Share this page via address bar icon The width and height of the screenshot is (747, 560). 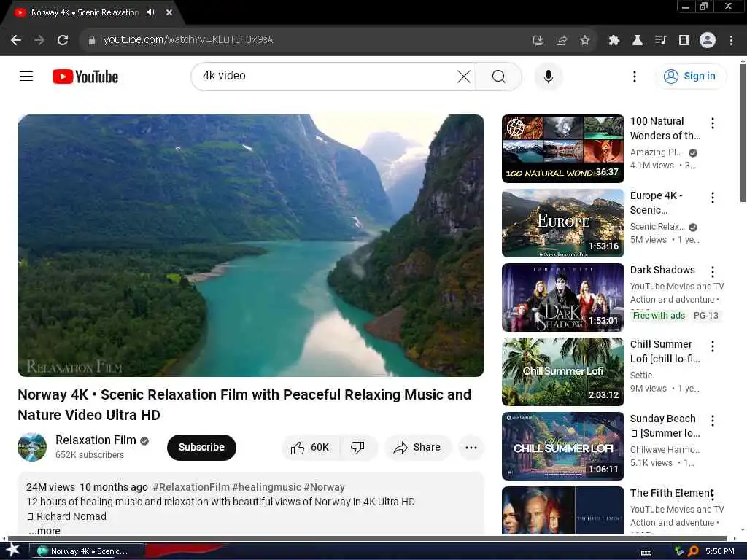click(562, 41)
